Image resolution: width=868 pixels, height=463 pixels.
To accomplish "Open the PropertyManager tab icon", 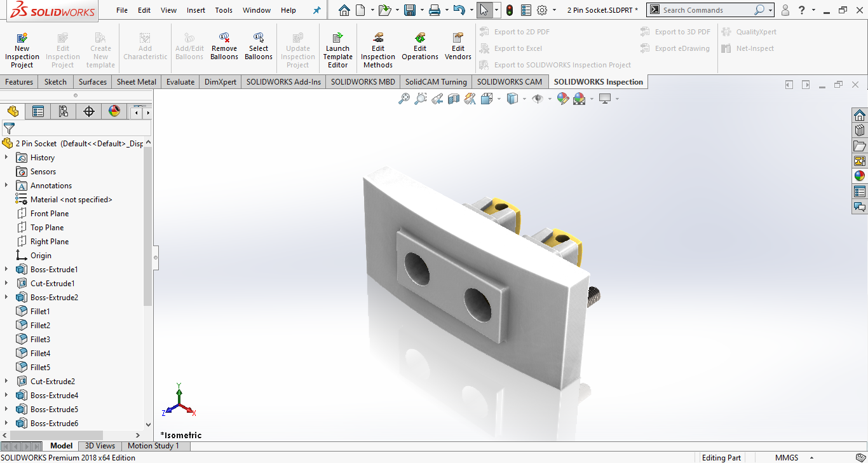I will tap(38, 112).
